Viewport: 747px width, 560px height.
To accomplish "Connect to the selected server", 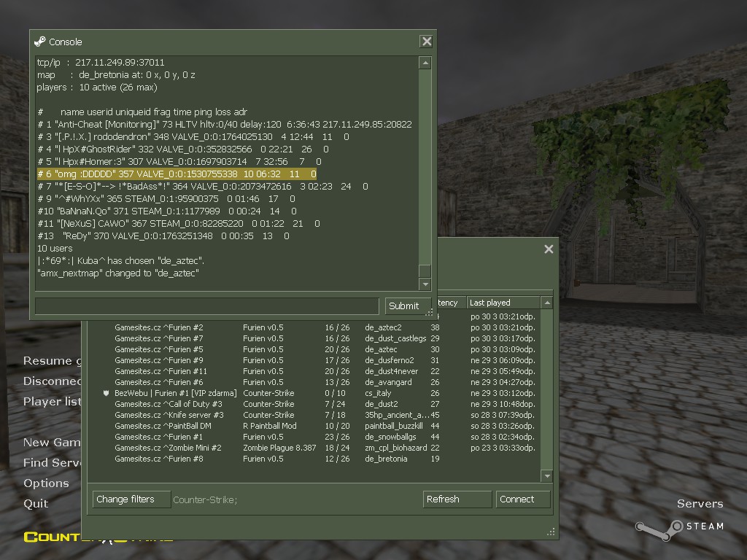I will [x=522, y=499].
